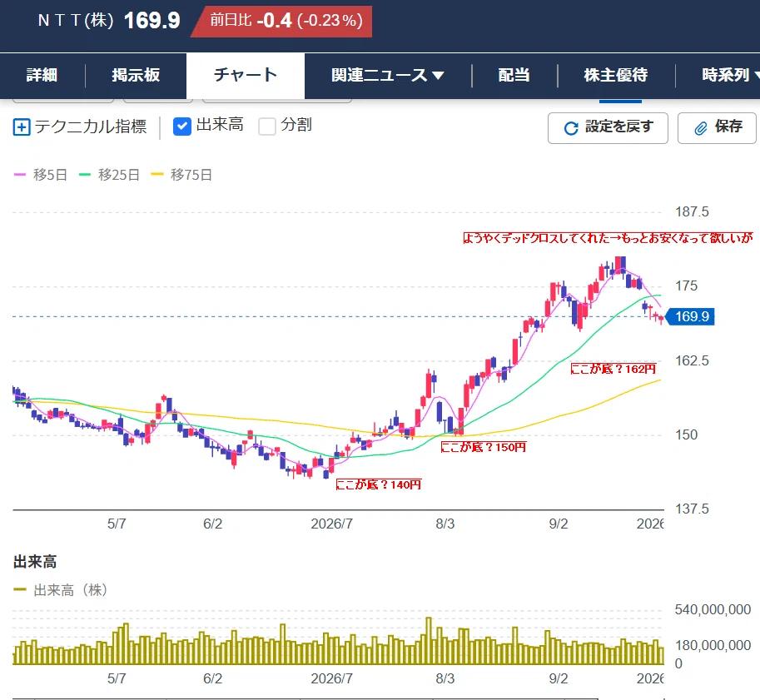Click the テクニカル指標 label
Viewport: 760px width, 700px height.
91,127
